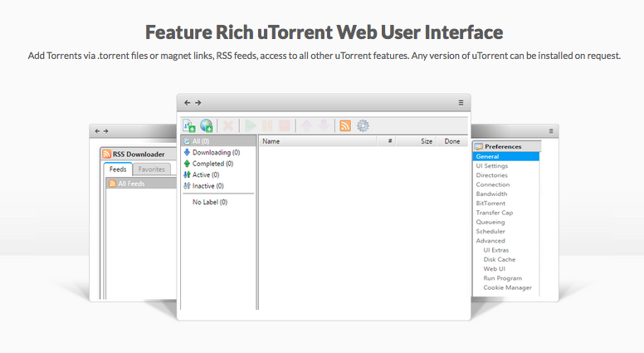Switch to the Favorites tab
The height and width of the screenshot is (353, 644).
point(152,169)
